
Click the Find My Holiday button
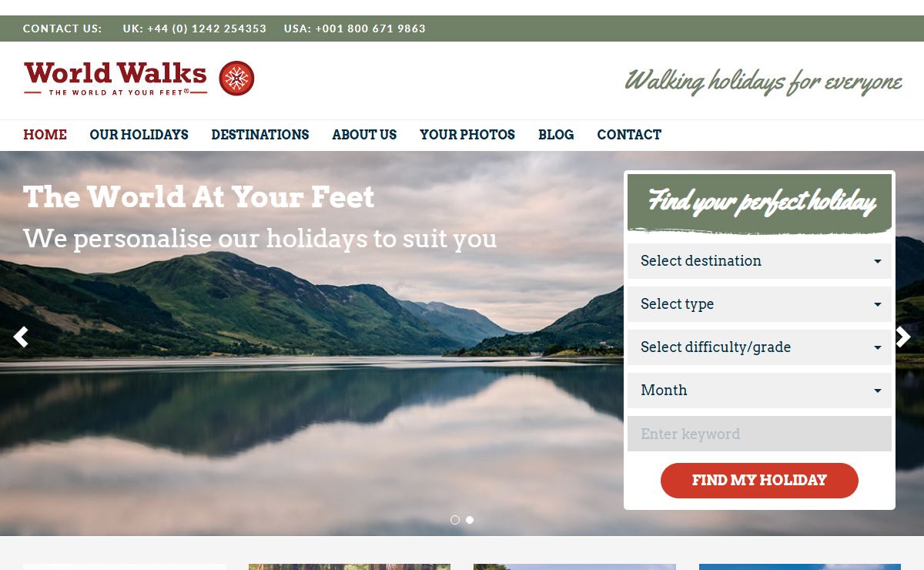point(759,481)
